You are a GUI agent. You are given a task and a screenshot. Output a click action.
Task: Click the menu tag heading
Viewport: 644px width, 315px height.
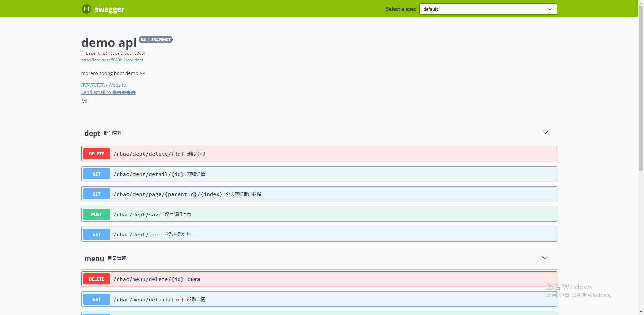[94, 259]
